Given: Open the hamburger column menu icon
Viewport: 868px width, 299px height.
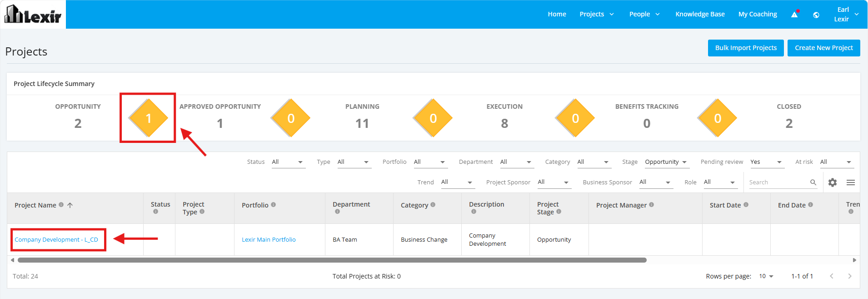Looking at the screenshot, I should click(x=851, y=182).
